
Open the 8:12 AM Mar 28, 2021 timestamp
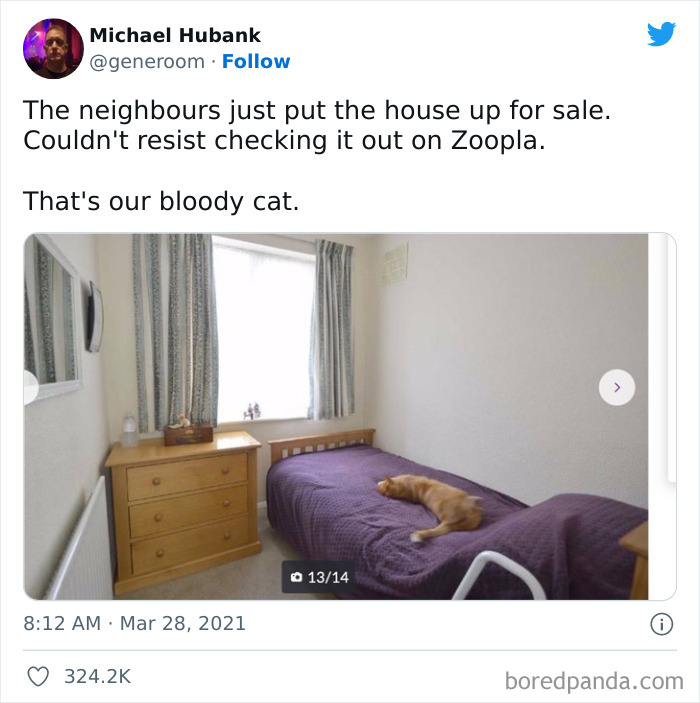pos(135,623)
